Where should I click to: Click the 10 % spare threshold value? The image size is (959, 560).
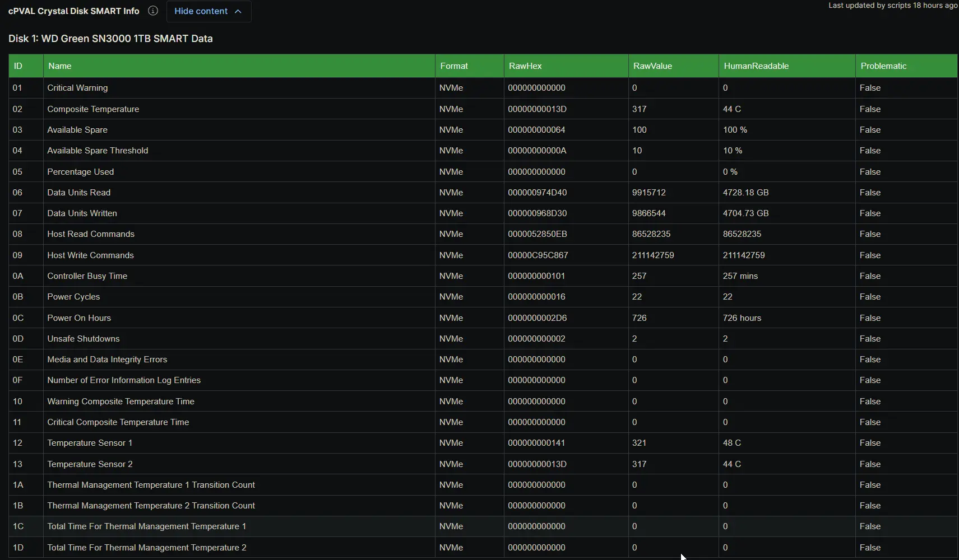coord(733,151)
